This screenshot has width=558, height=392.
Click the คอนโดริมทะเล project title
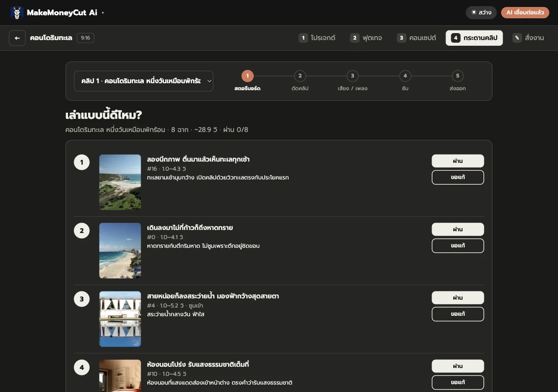(x=51, y=38)
